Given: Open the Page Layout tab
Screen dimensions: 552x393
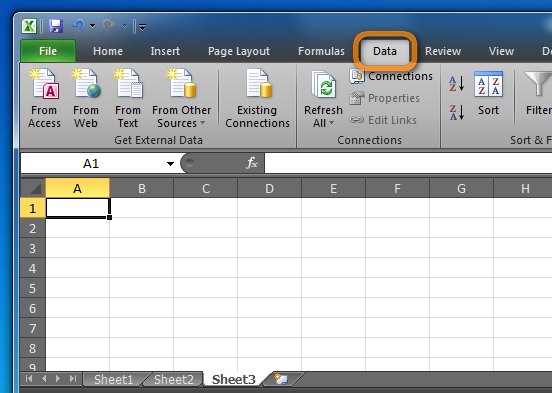Looking at the screenshot, I should point(239,51).
